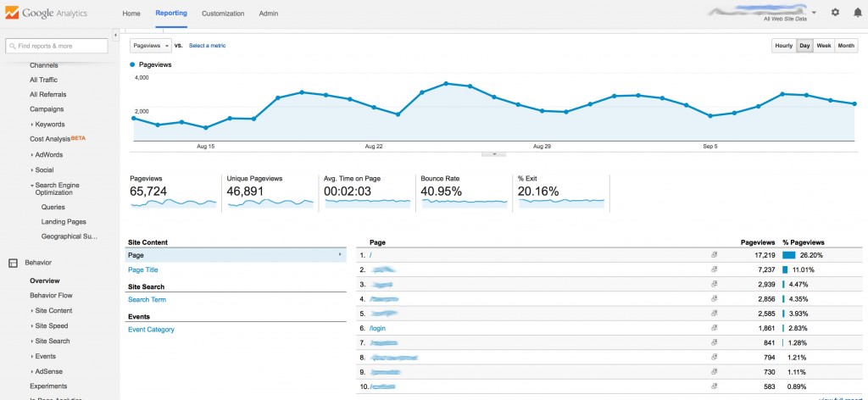Switch chart to Day view
This screenshot has width=868, height=400.
804,46
